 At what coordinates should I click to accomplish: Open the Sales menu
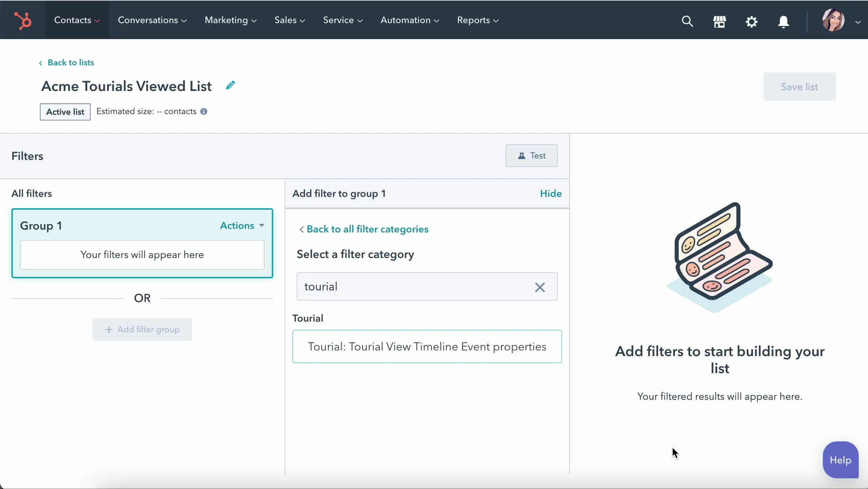pos(290,20)
